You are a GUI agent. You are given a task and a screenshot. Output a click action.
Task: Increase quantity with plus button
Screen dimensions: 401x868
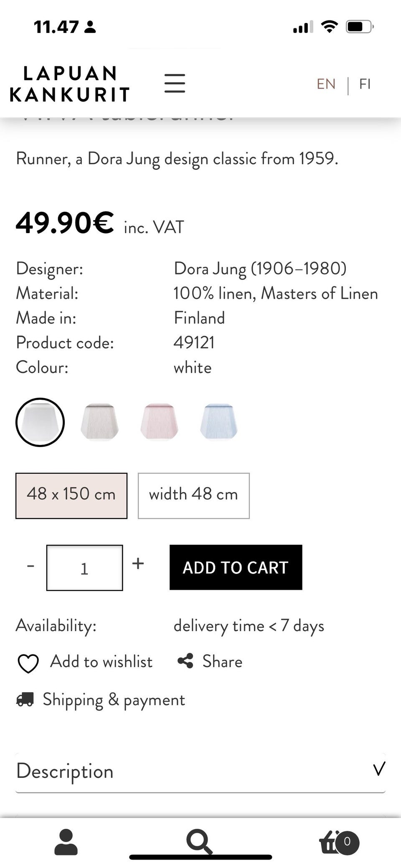(138, 564)
